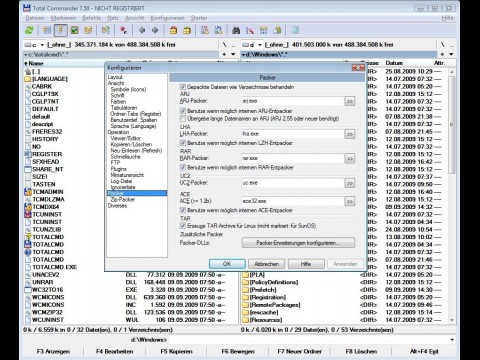Image resolution: width=480 pixels, height=360 pixels.
Task: Switch to brief file names view icon
Action: click(47, 30)
